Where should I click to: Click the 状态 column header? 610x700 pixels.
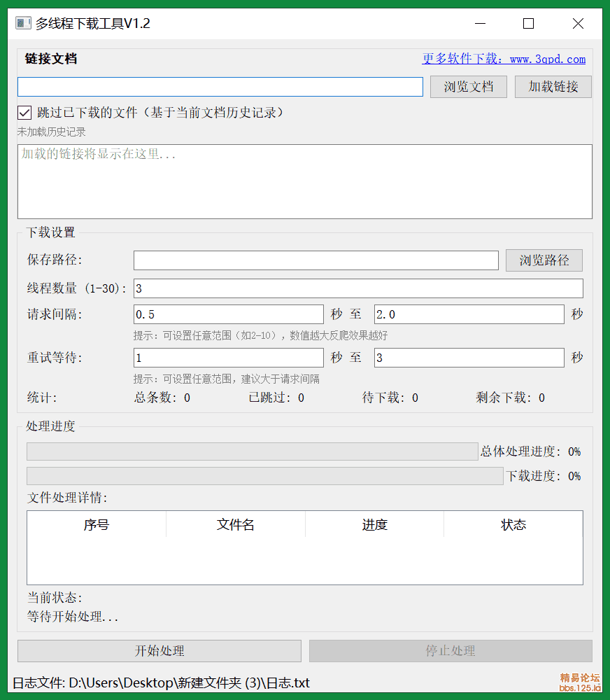click(513, 524)
